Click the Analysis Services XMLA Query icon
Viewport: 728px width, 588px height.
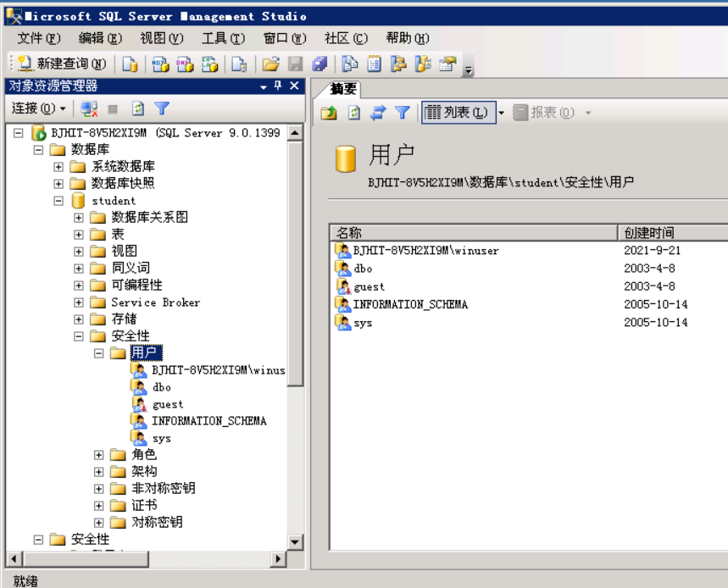click(209, 64)
